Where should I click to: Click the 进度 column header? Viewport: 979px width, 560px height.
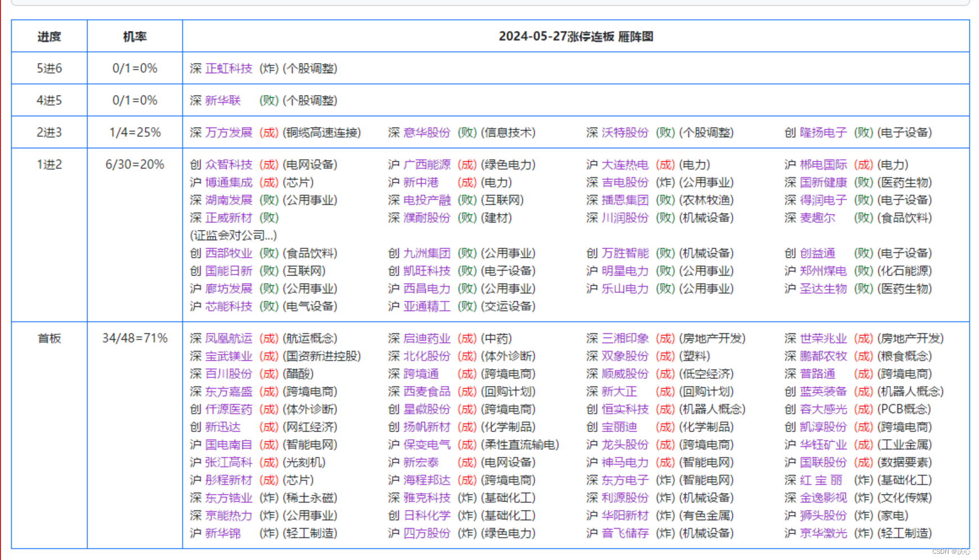click(x=49, y=37)
